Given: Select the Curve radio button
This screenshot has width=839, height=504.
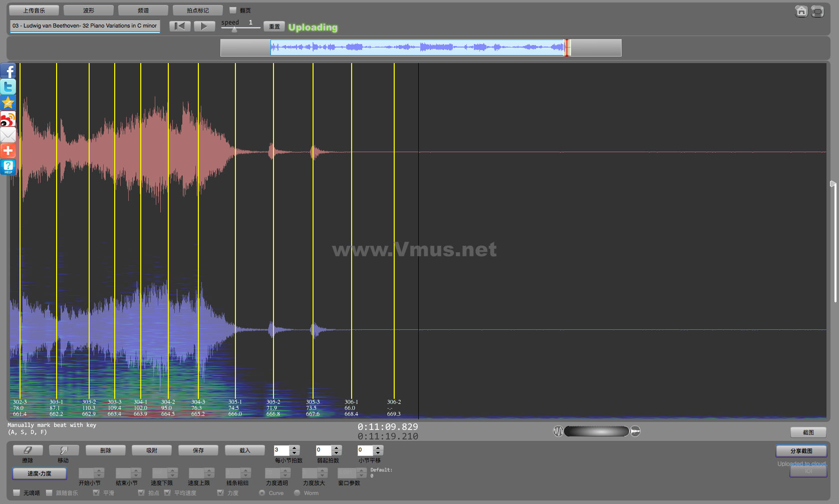Looking at the screenshot, I should coord(262,493).
